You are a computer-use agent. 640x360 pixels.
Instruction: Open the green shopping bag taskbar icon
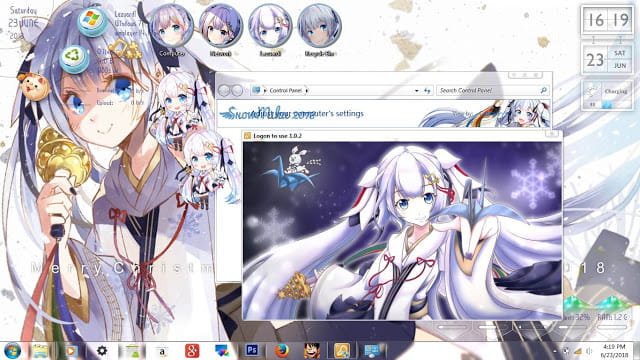(132, 351)
